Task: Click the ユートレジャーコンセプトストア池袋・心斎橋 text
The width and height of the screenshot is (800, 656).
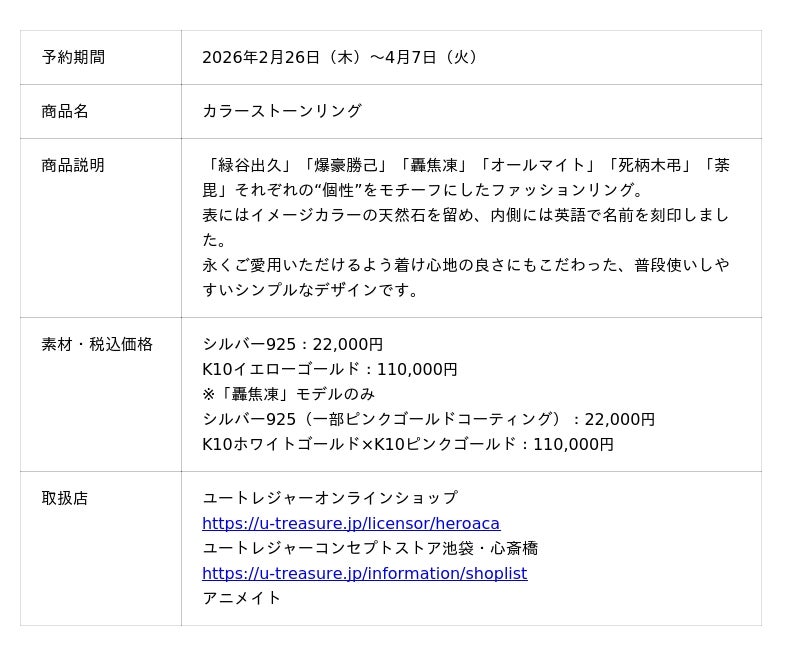Action: click(x=370, y=548)
